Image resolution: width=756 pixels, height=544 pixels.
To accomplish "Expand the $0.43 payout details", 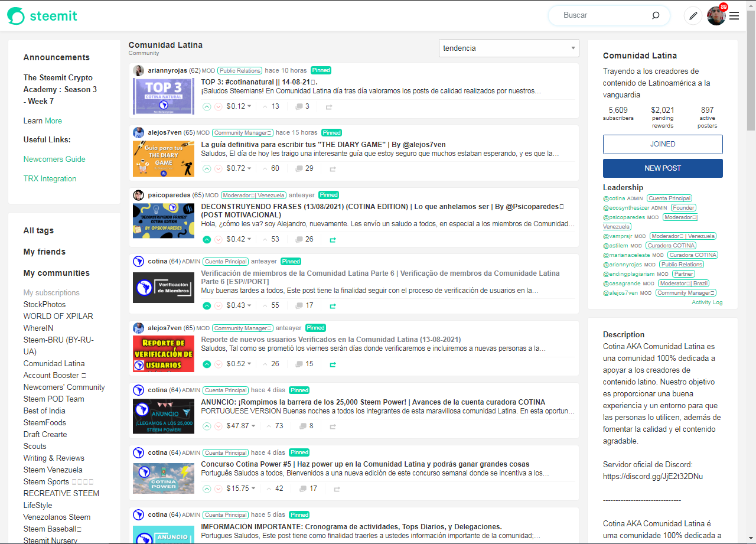I will 239,305.
